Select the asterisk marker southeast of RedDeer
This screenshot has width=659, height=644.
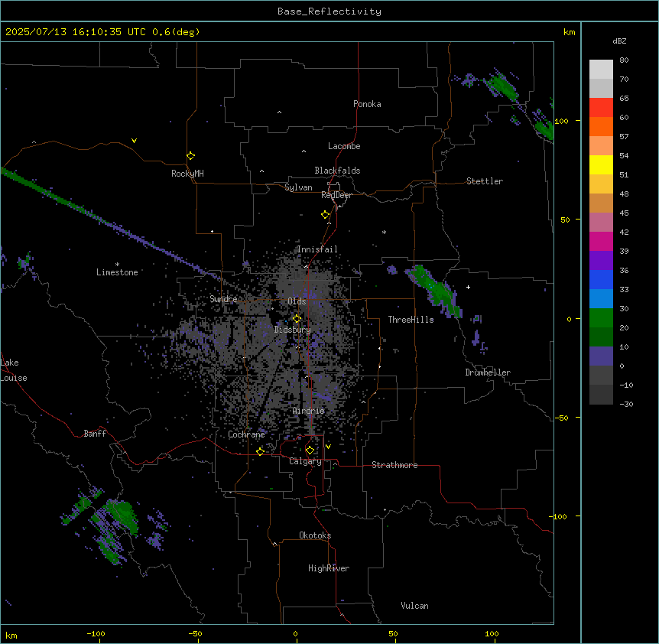tap(384, 232)
